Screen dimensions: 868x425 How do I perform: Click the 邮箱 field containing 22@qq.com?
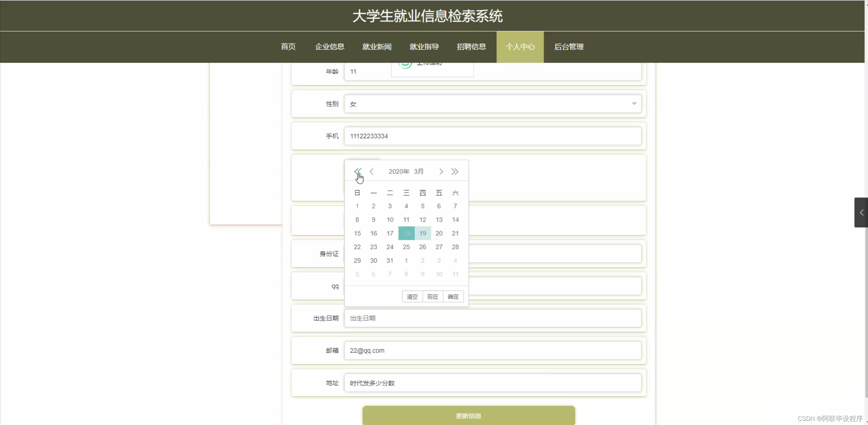492,350
